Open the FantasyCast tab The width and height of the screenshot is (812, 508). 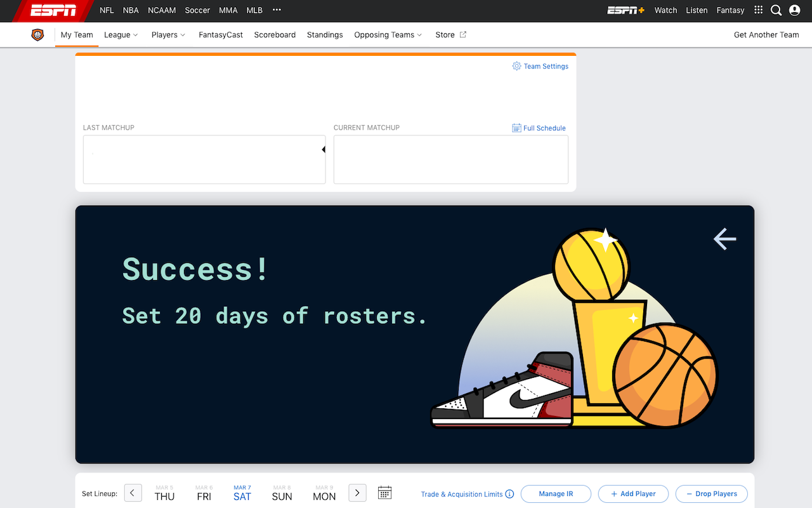(x=221, y=35)
